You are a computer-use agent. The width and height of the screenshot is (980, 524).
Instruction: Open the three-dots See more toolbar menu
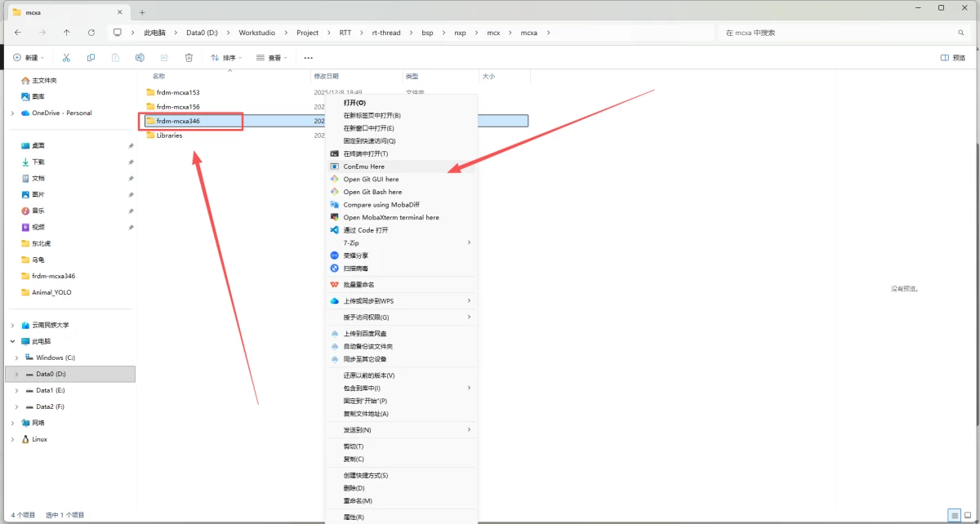(308, 58)
